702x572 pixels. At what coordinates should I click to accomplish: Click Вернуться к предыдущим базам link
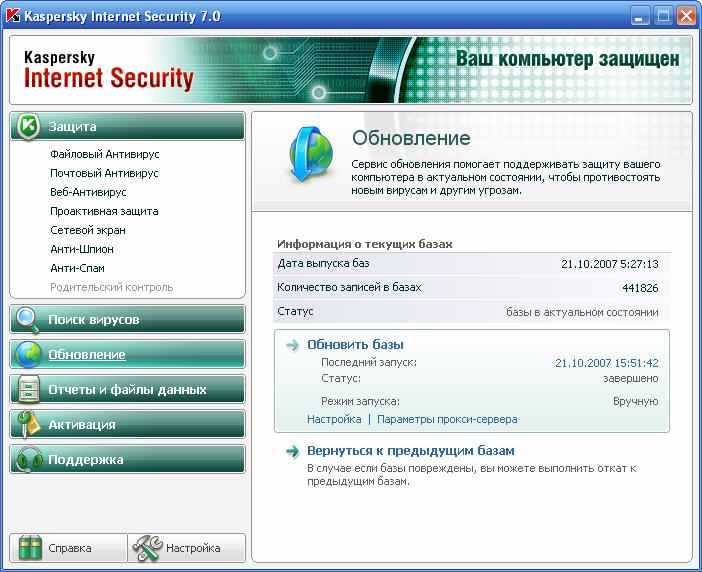pos(411,451)
